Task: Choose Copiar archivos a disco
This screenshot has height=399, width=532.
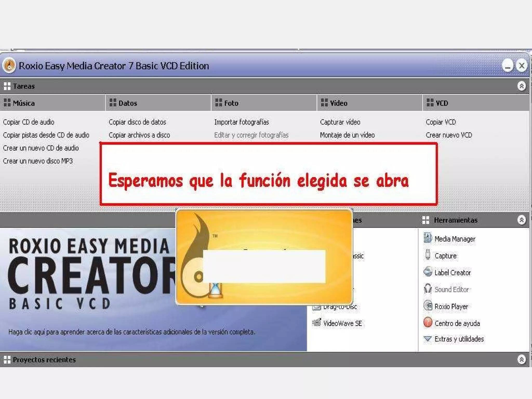Action: coord(139,135)
